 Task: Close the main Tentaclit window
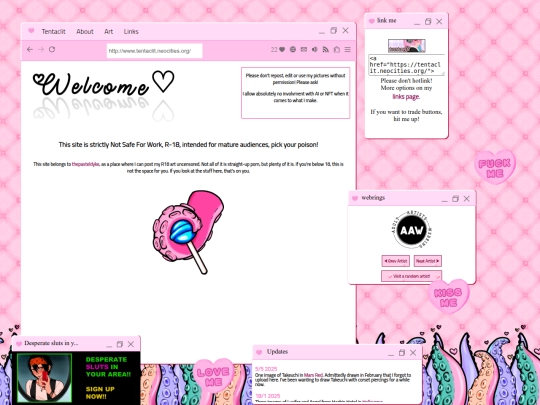(345, 31)
